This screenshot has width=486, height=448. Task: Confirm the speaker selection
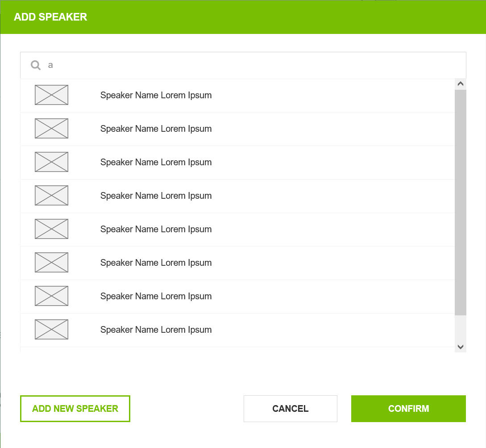(x=408, y=409)
